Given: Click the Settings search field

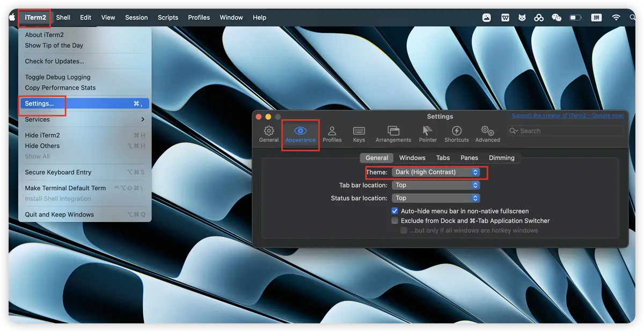Looking at the screenshot, I should point(566,131).
